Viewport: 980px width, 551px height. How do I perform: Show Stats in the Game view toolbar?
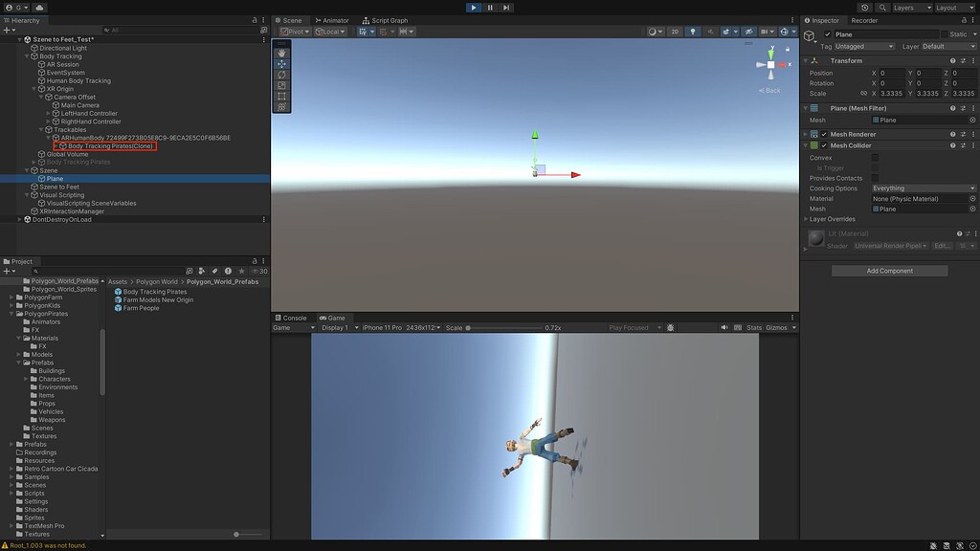click(754, 327)
